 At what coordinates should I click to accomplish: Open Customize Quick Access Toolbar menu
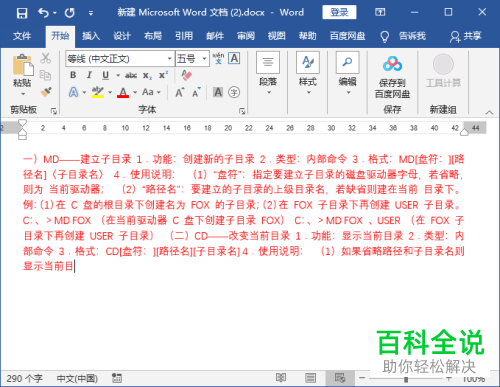coord(91,13)
